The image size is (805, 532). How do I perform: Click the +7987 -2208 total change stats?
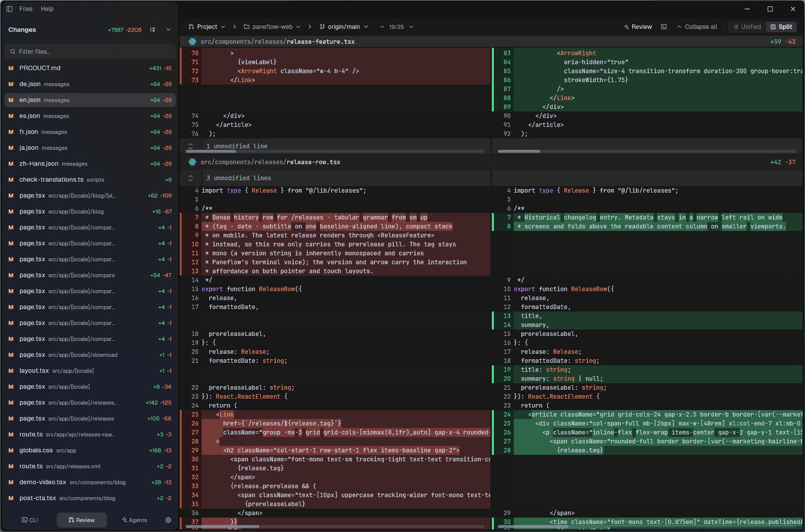click(x=124, y=30)
